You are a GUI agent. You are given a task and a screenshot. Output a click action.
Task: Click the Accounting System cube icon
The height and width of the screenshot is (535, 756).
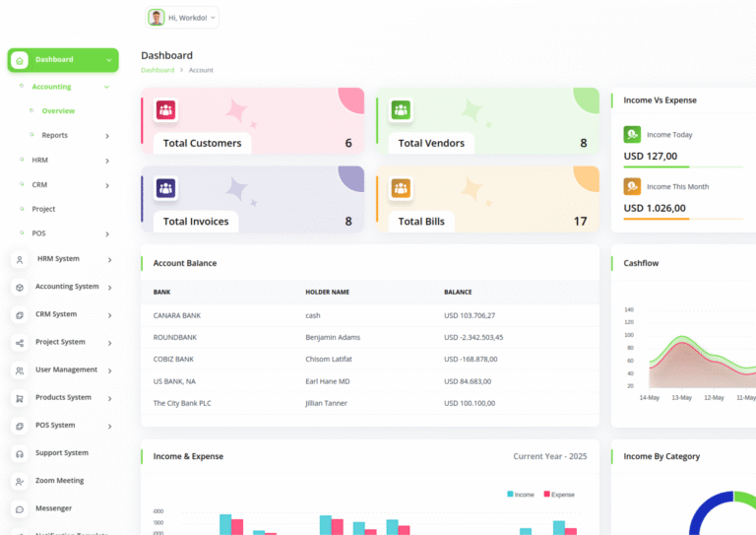coord(20,288)
